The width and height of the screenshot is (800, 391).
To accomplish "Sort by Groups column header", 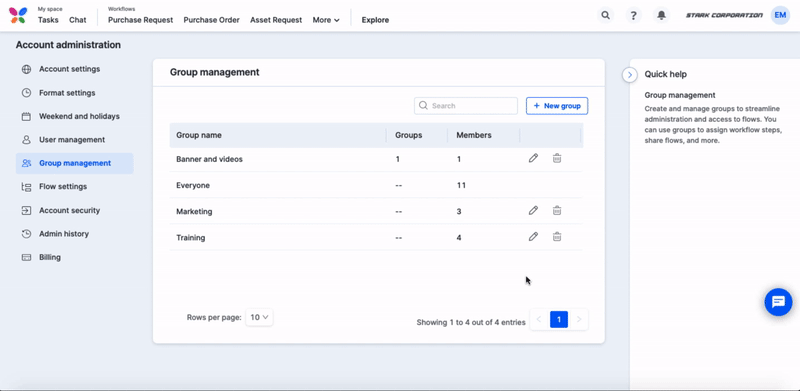I will (x=409, y=135).
